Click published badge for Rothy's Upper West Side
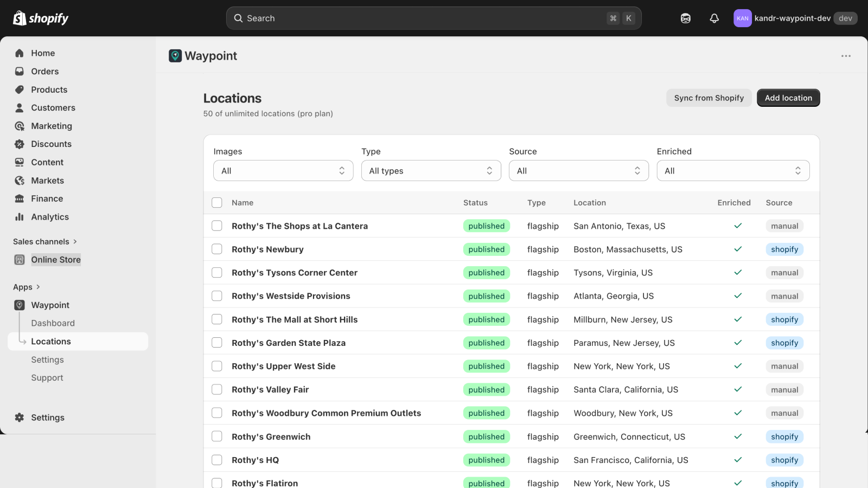This screenshot has width=868, height=488. (x=487, y=366)
